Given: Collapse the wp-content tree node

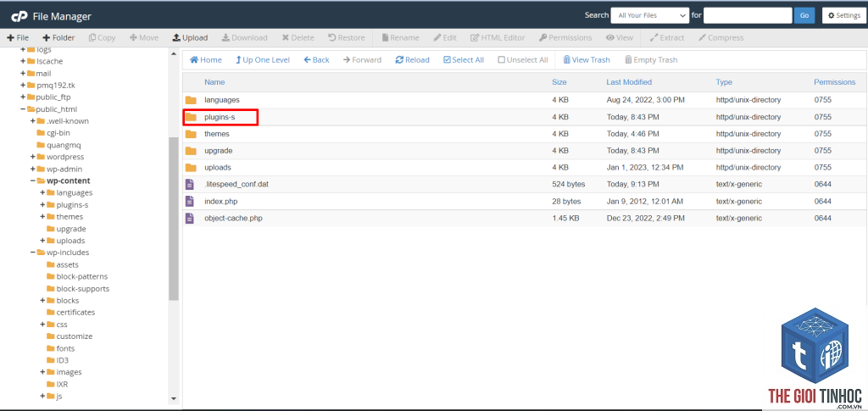Looking at the screenshot, I should tap(33, 181).
